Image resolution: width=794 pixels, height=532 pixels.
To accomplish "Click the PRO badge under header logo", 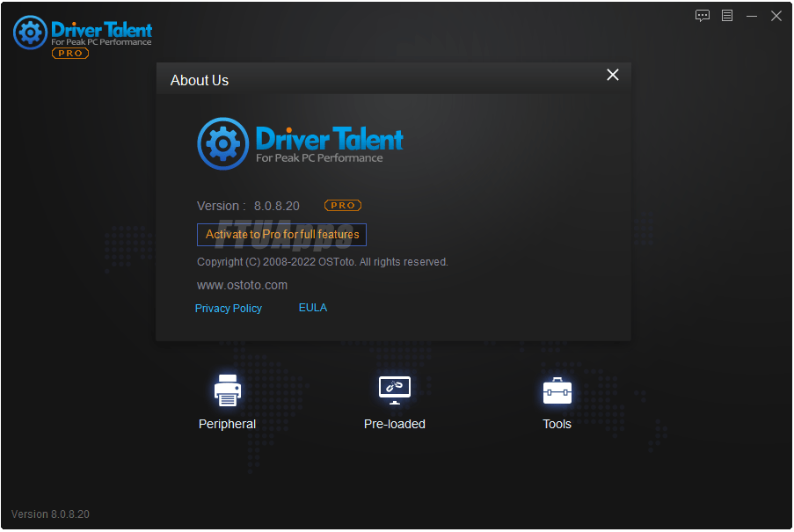I will (70, 53).
